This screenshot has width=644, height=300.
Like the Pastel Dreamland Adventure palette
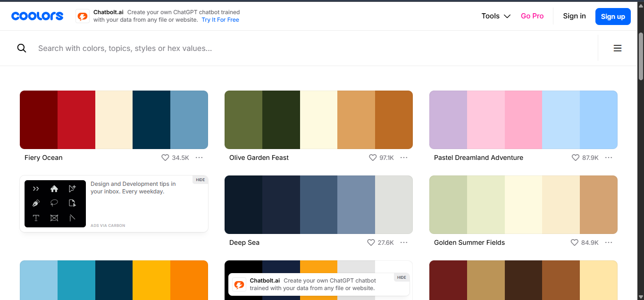(575, 158)
